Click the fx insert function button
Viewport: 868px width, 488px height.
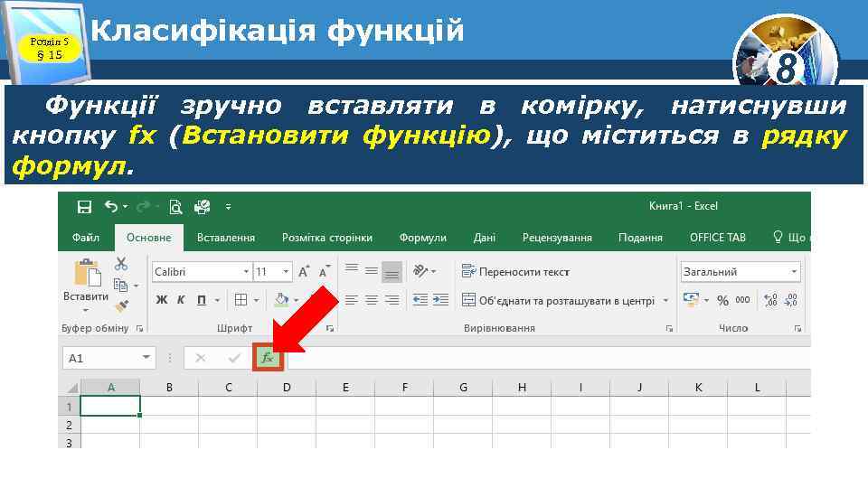click(268, 358)
